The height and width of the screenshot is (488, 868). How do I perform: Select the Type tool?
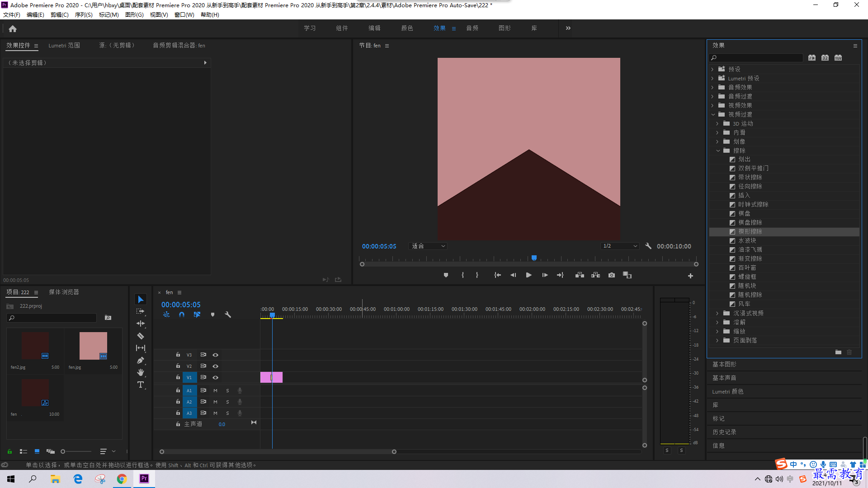tap(141, 385)
